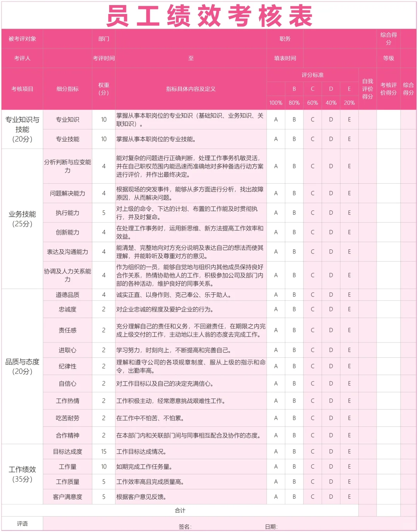Click the 指标具体内容及定义 column header
The image size is (418, 532).
click(191, 89)
